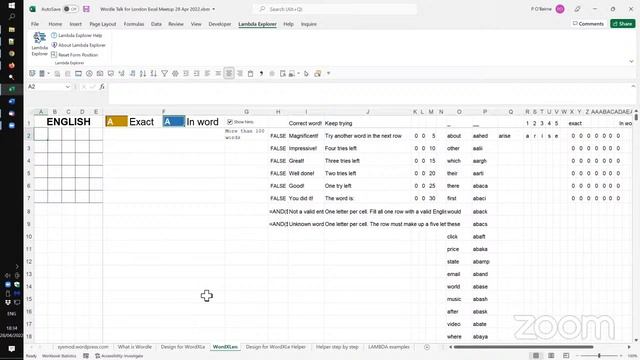Expand the Name Box dropdown arrow
This screenshot has height=360, width=640.
coord(68,87)
